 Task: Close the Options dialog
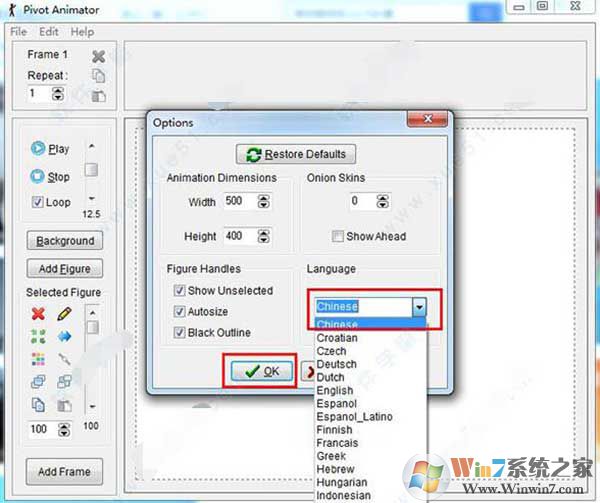click(x=427, y=119)
